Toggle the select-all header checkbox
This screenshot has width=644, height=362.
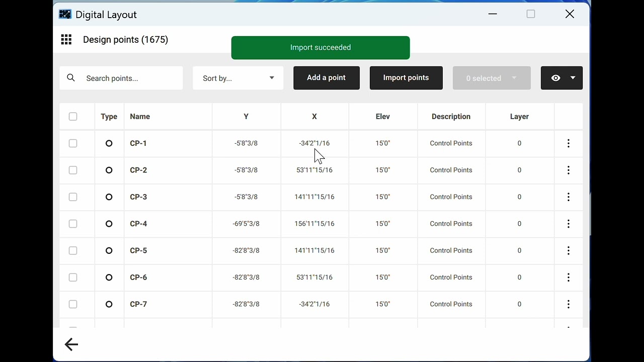(x=73, y=117)
